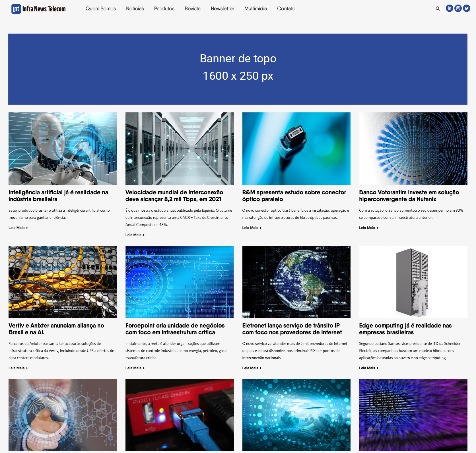The width and height of the screenshot is (476, 453).
Task: Click the Banner de topo advertisement
Action: click(238, 69)
